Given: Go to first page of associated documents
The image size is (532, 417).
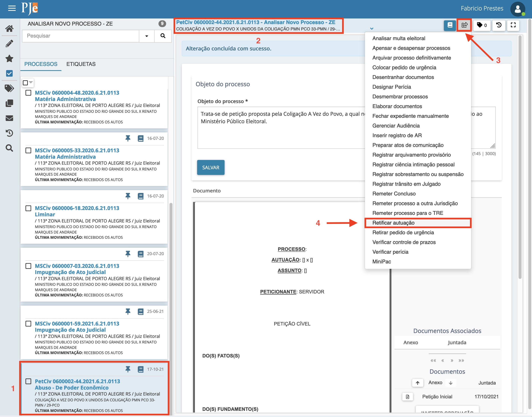Looking at the screenshot, I should 433,360.
